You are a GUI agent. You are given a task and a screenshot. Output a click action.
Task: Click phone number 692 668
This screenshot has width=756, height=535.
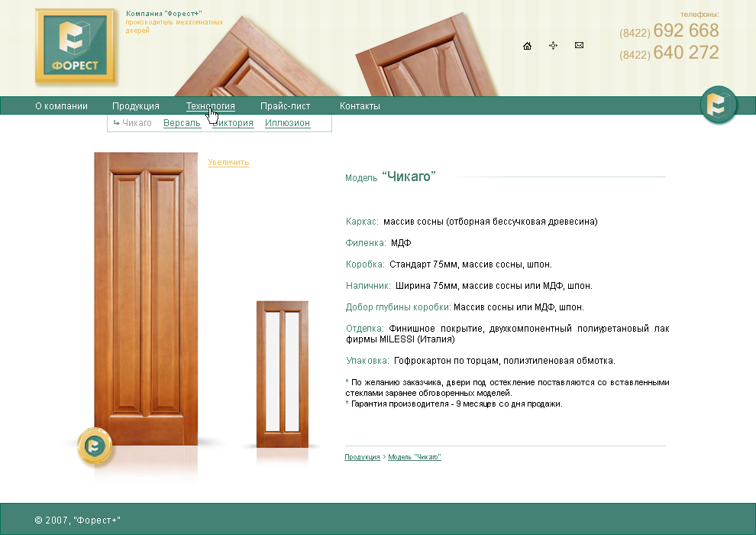[686, 31]
